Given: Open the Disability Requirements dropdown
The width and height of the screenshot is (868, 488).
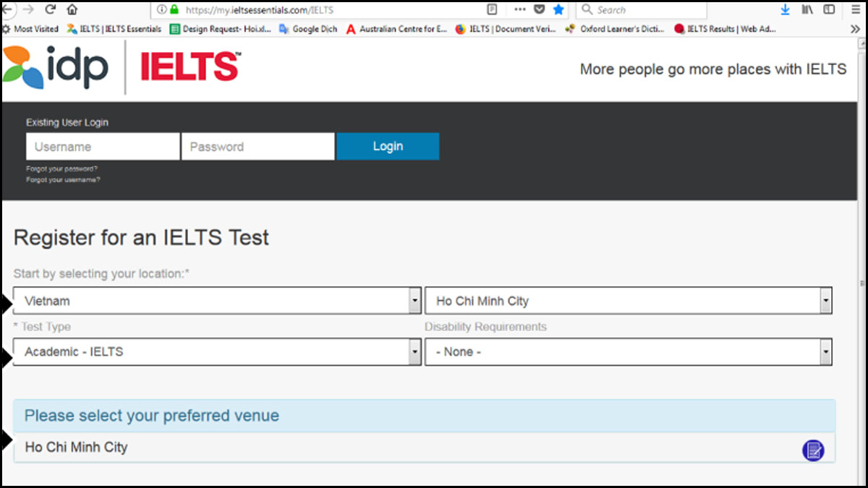Looking at the screenshot, I should pos(825,352).
